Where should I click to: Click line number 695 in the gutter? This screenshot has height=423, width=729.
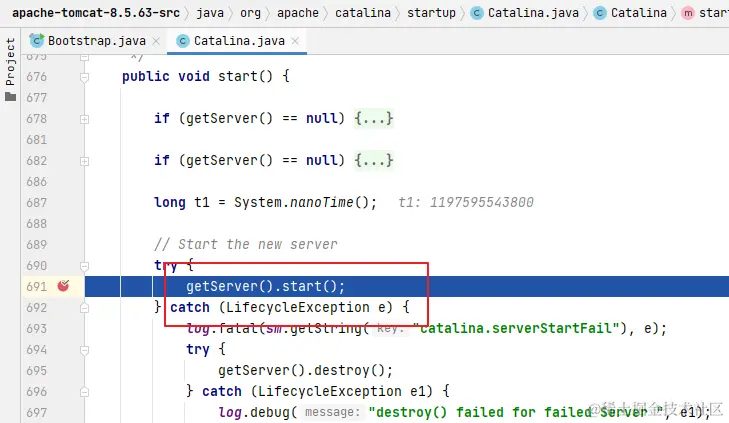coord(37,370)
